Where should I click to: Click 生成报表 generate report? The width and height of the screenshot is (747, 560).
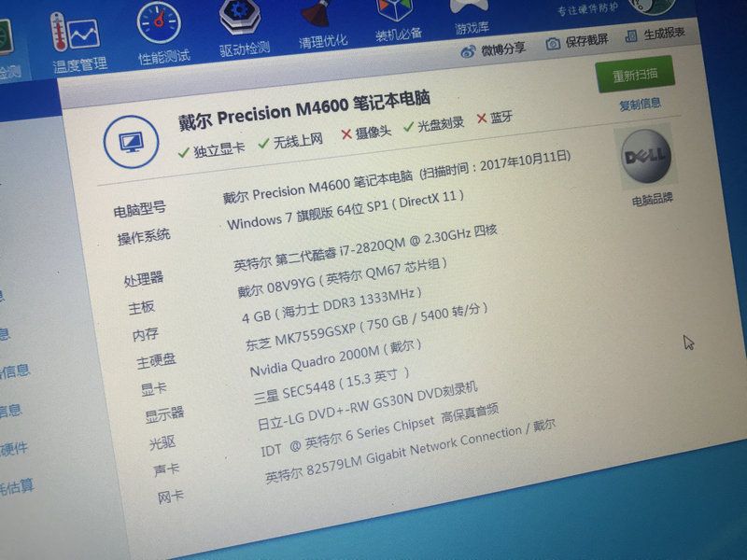[655, 35]
